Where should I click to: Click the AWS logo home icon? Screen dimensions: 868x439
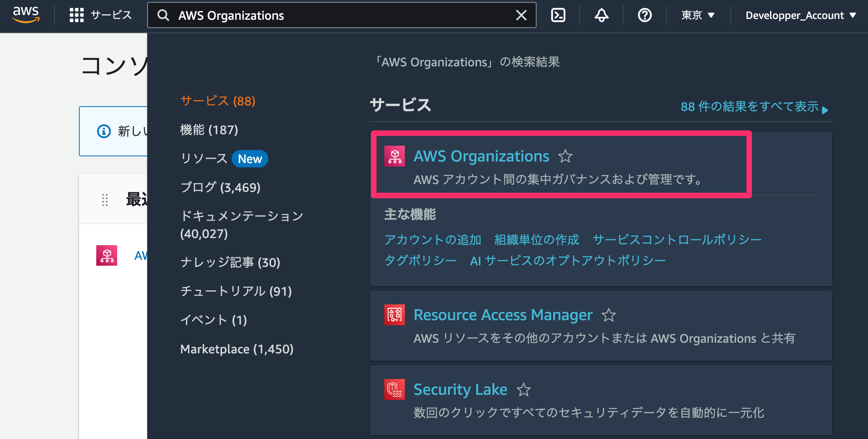click(26, 15)
